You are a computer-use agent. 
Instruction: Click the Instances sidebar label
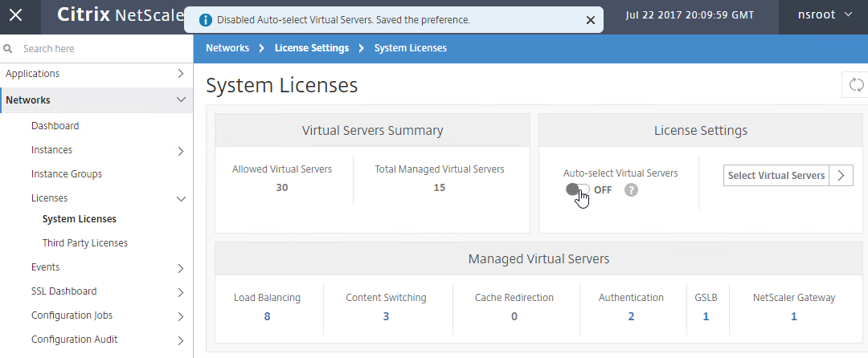pos(51,150)
